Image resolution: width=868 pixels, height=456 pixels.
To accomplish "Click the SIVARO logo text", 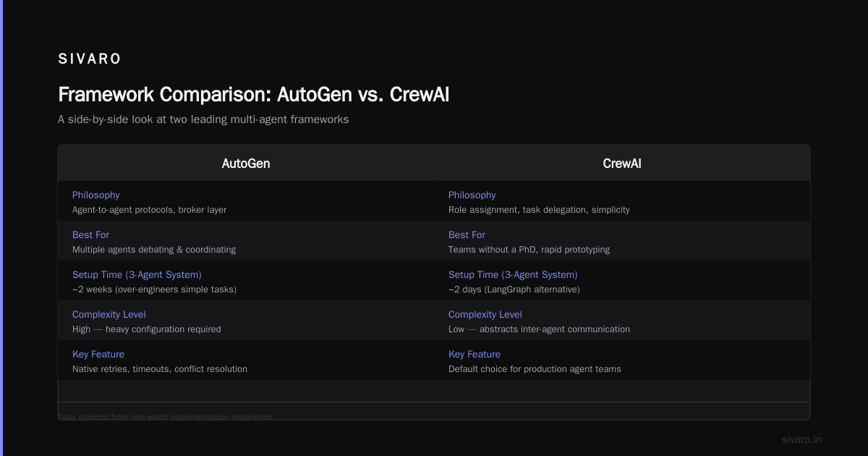I will (90, 59).
